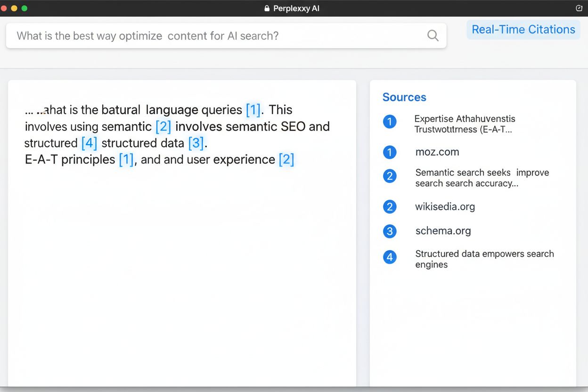The width and height of the screenshot is (588, 392).
Task: Click the blue 2 badge beside wikisedia.org
Action: (390, 206)
